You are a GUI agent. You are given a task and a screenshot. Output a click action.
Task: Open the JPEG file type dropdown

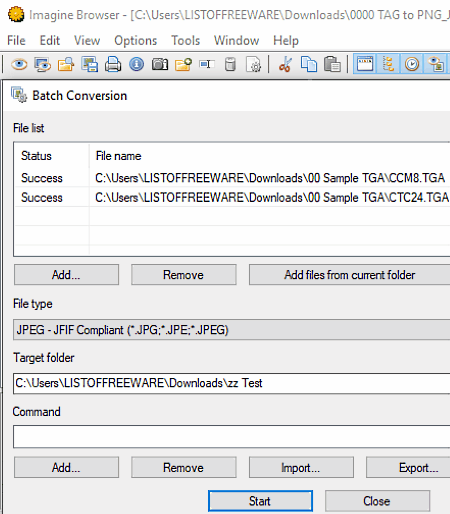[x=231, y=330]
